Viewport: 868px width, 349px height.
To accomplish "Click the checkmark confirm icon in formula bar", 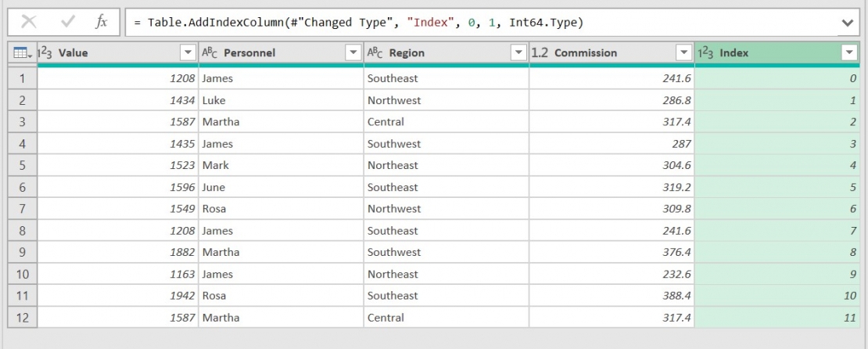I will coord(67,22).
